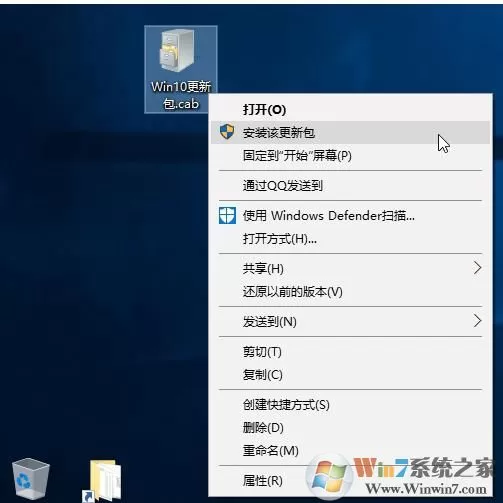Expand the 共享(H) submenu arrow
This screenshot has width=503, height=503.
(477, 268)
